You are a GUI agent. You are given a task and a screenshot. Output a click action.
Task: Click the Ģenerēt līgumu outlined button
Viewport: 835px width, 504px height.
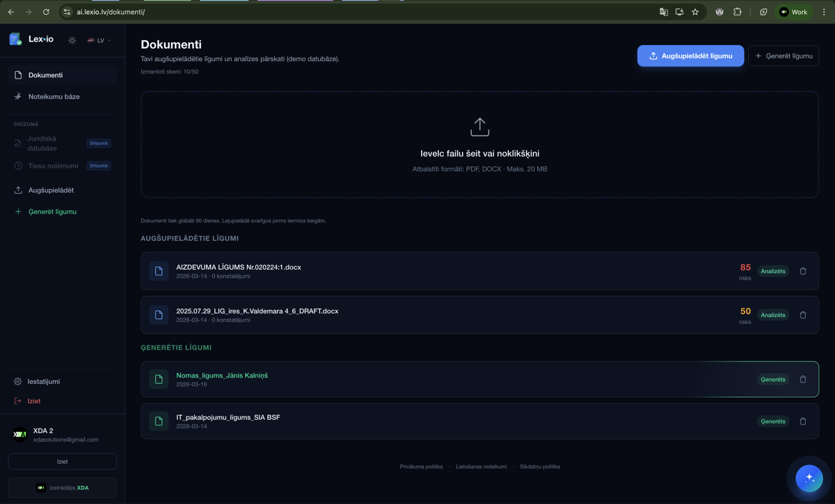point(784,56)
